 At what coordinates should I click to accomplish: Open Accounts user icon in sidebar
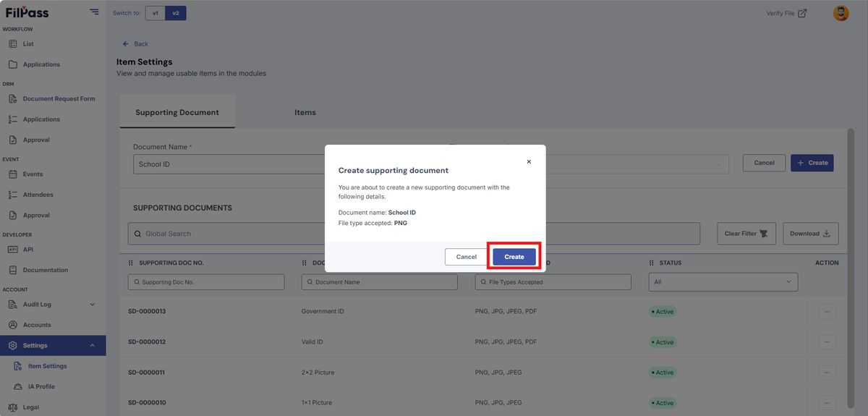point(13,325)
